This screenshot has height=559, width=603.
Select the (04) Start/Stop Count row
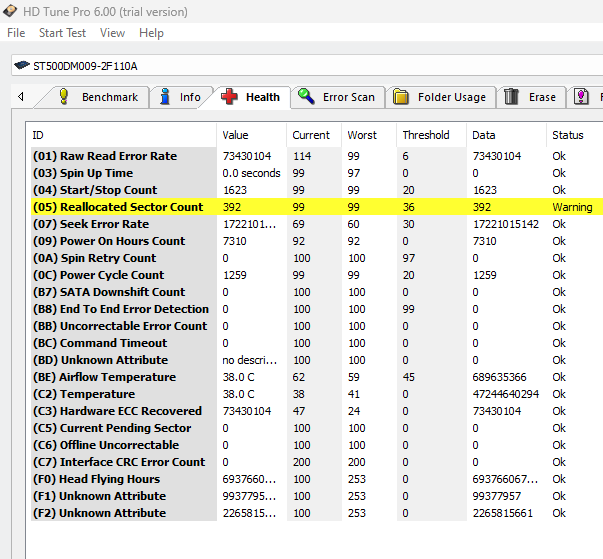pos(317,190)
